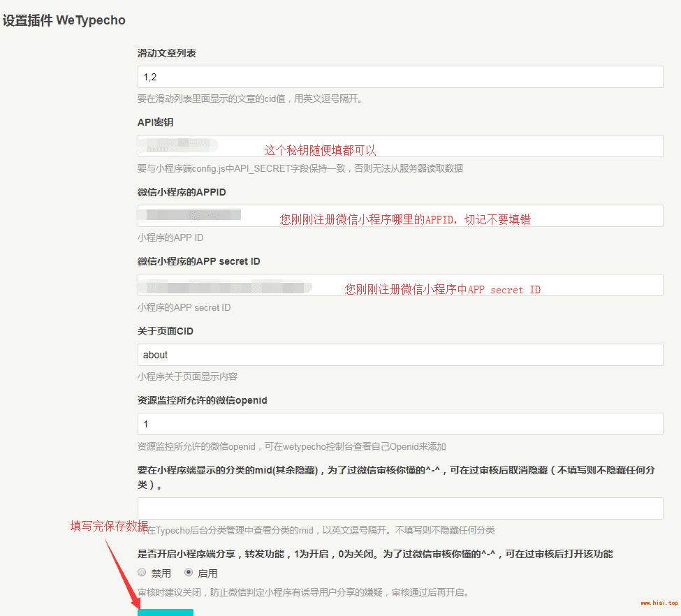Click the 滑动文章列表 field label
This screenshot has width=681, height=616.
pyautogui.click(x=167, y=53)
